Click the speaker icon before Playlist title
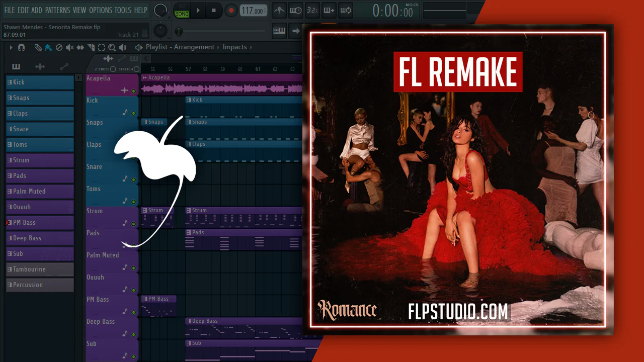This screenshot has width=644, height=362. [139, 47]
